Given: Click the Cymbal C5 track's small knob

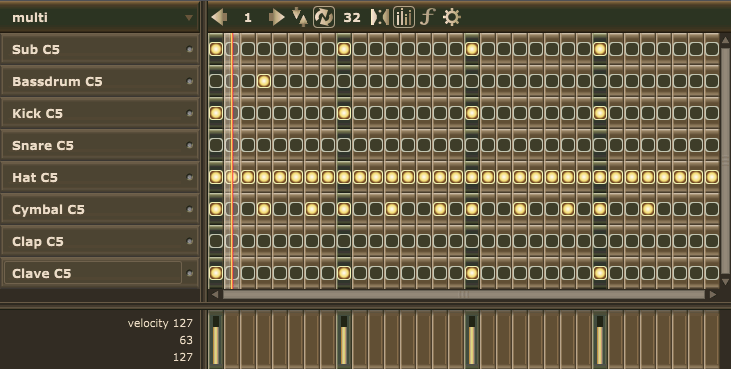Looking at the screenshot, I should 189,209.
